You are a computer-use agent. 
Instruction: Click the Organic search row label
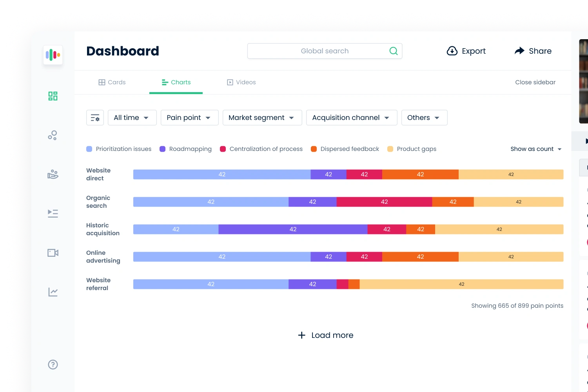tap(98, 202)
